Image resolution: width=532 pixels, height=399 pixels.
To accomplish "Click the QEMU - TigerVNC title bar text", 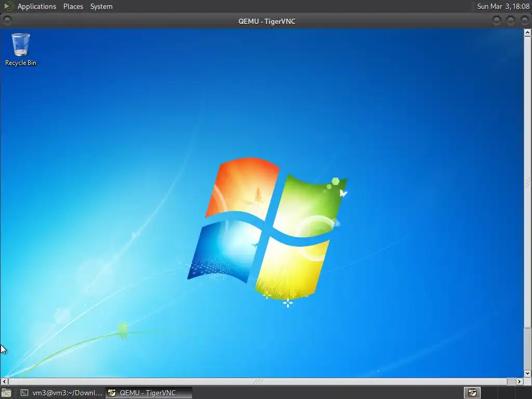I will 267,21.
